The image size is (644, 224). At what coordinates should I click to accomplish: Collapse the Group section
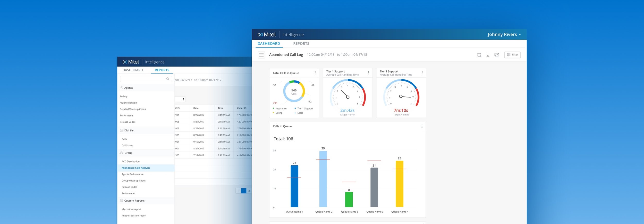tap(146, 153)
